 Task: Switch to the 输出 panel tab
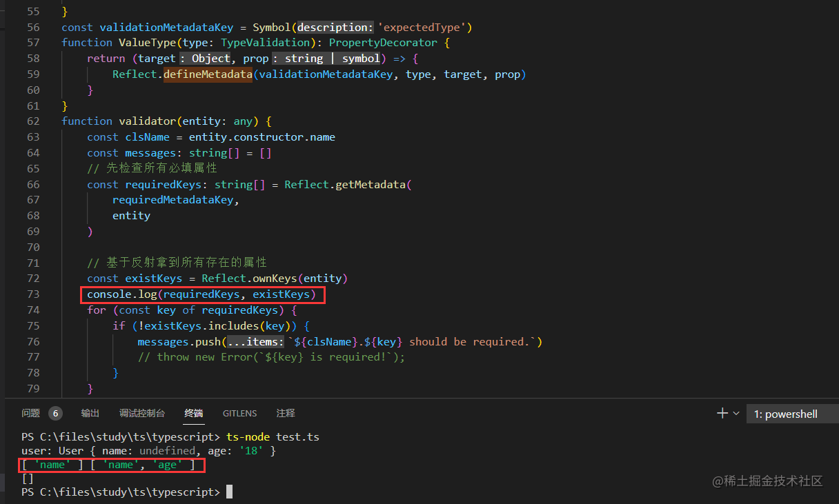[90, 413]
